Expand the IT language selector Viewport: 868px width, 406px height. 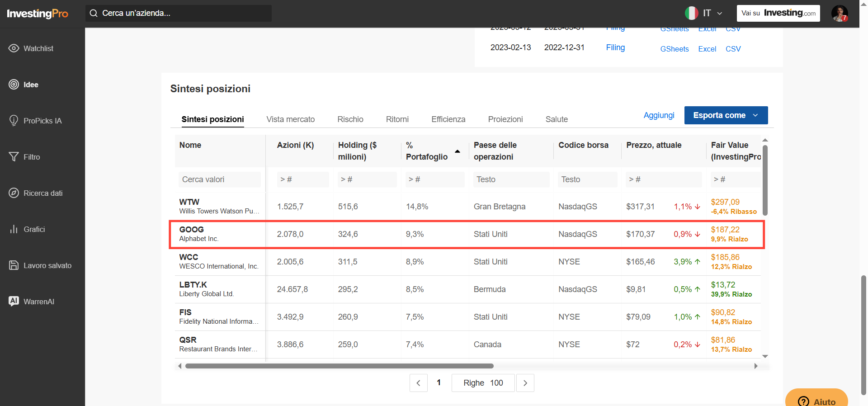tap(704, 13)
